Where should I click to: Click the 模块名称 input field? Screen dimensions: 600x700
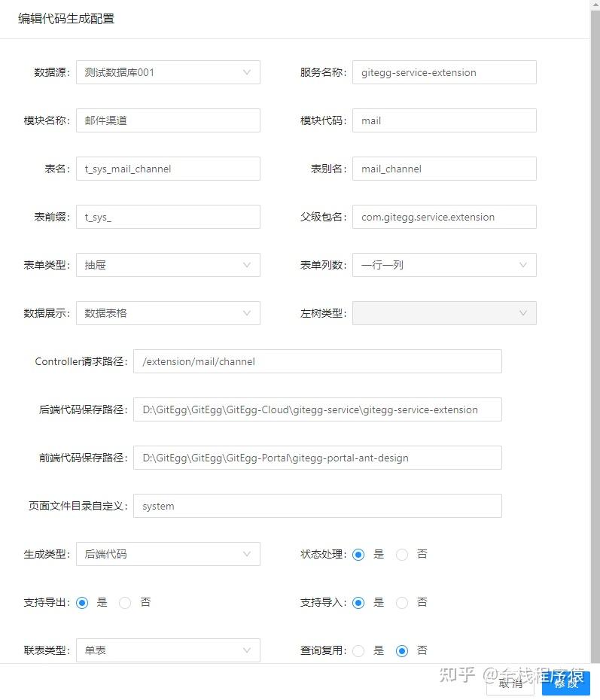(x=168, y=120)
